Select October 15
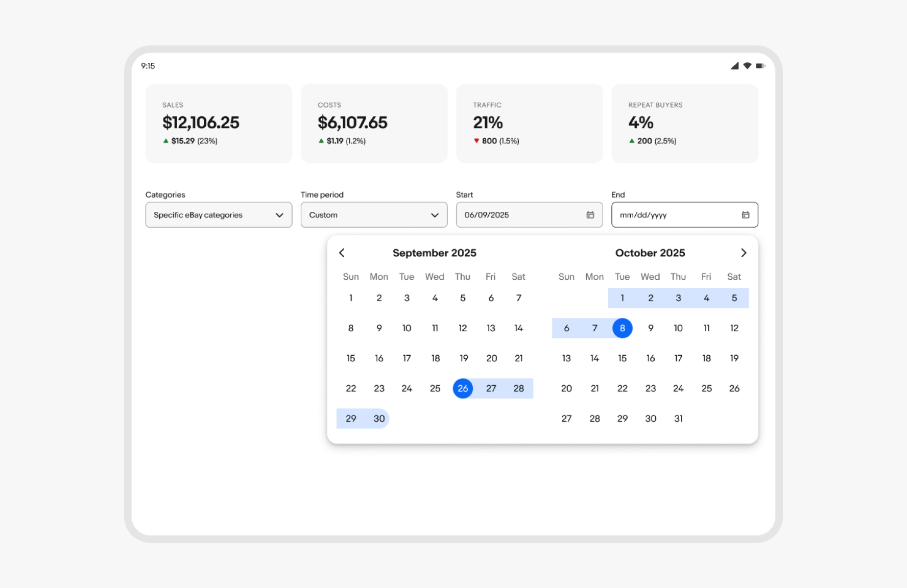The image size is (907, 588). (x=622, y=358)
